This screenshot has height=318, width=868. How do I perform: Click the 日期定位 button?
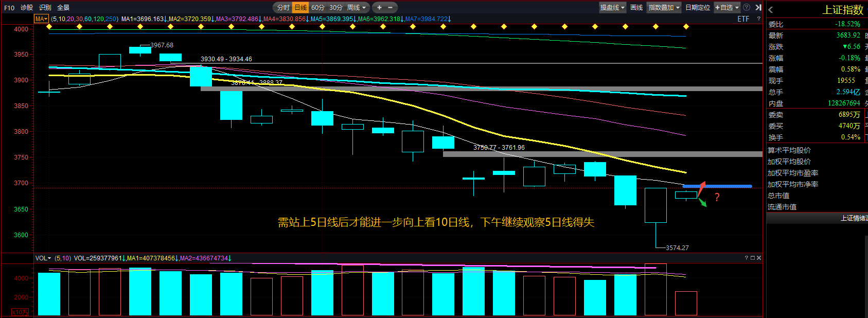[697, 7]
